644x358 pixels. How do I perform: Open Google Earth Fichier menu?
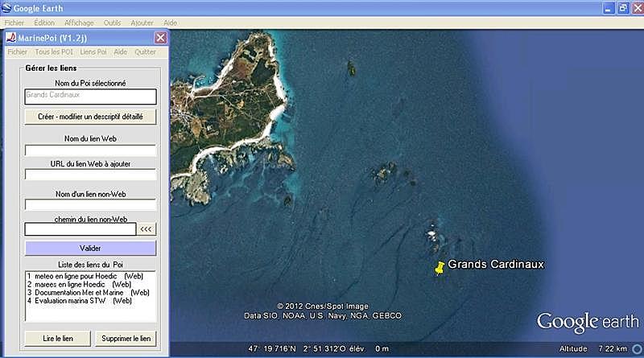tap(14, 23)
